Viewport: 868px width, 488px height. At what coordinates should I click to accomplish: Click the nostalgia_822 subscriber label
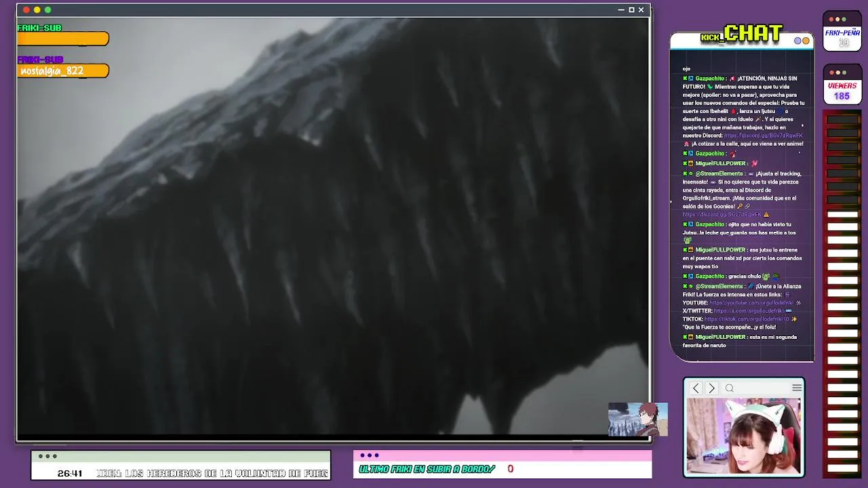[x=52, y=71]
